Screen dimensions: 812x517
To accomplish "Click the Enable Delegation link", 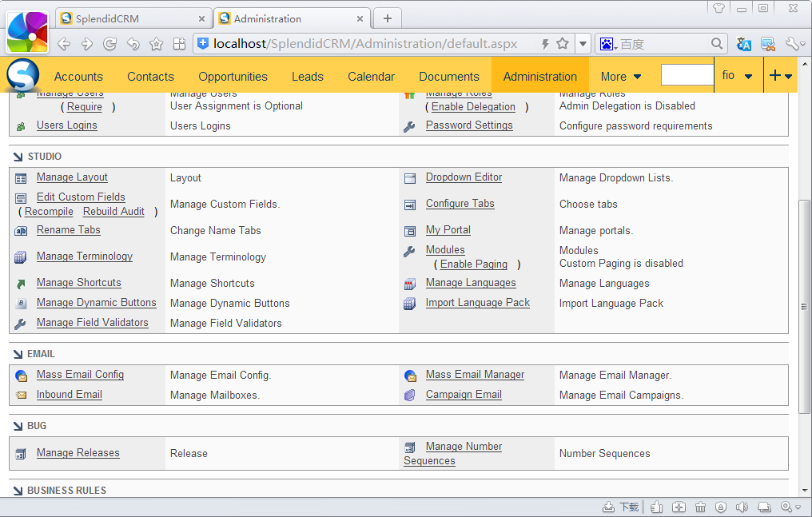I will coord(473,107).
